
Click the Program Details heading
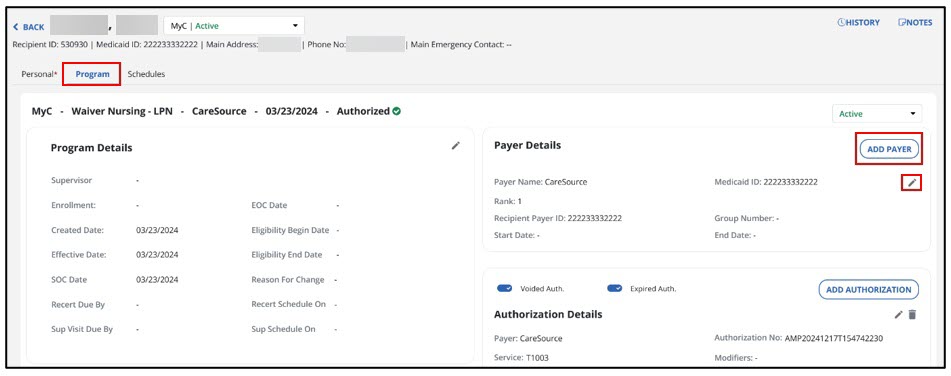point(92,147)
